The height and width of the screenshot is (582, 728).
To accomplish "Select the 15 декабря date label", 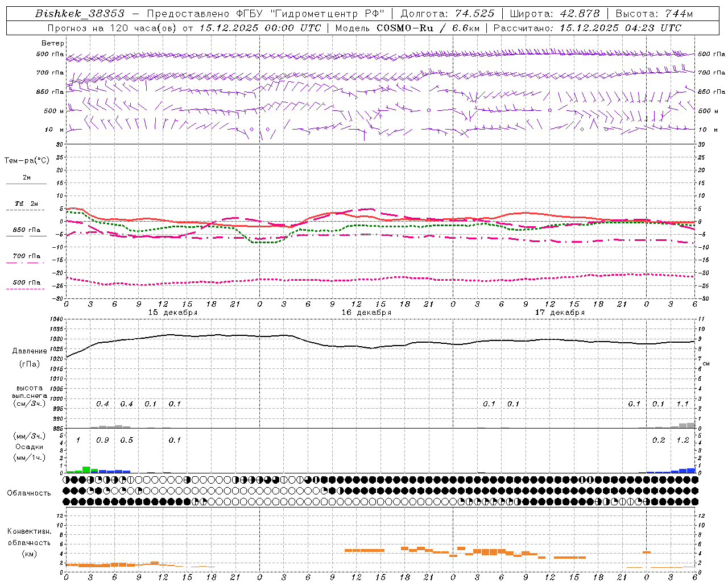I will [173, 313].
